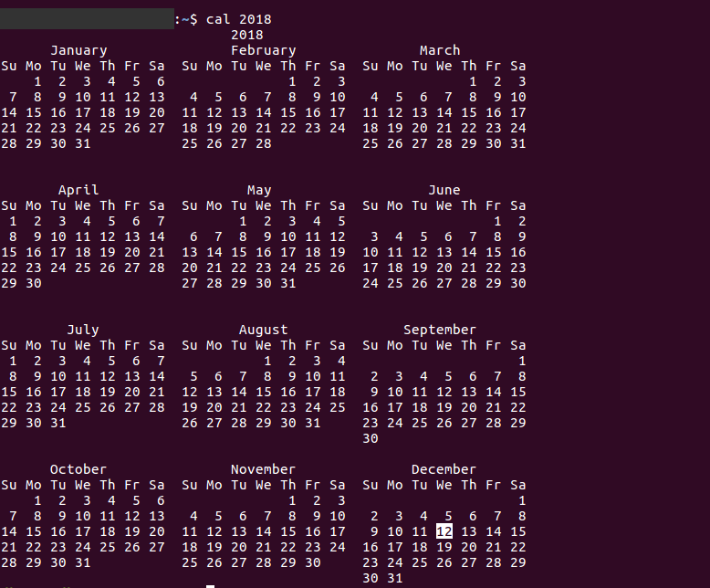Click the typed command 'cal 2018'
This screenshot has width=710, height=588.
point(238,19)
